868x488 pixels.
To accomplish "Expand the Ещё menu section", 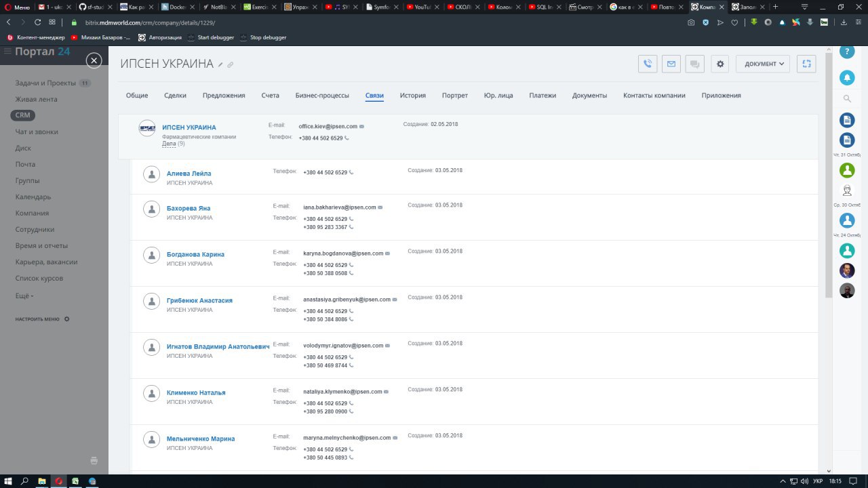I will [x=24, y=296].
